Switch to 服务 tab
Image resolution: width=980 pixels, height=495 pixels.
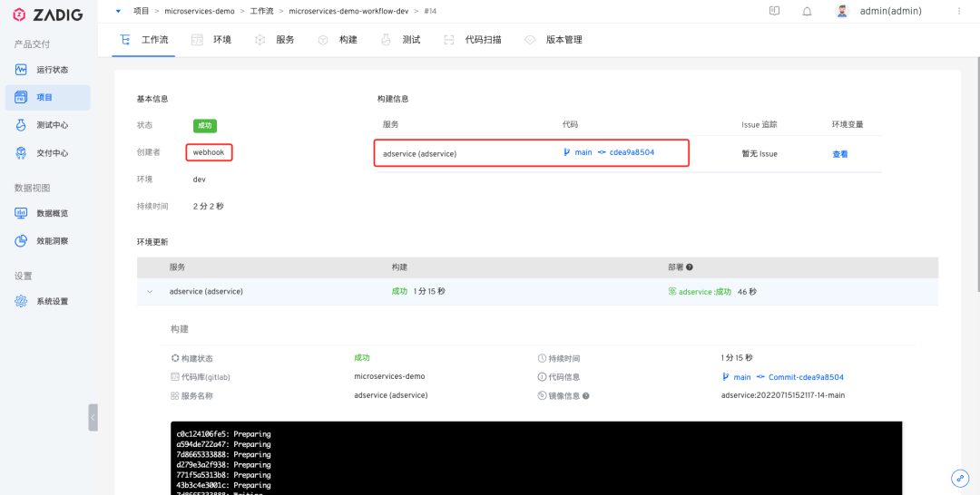(274, 40)
